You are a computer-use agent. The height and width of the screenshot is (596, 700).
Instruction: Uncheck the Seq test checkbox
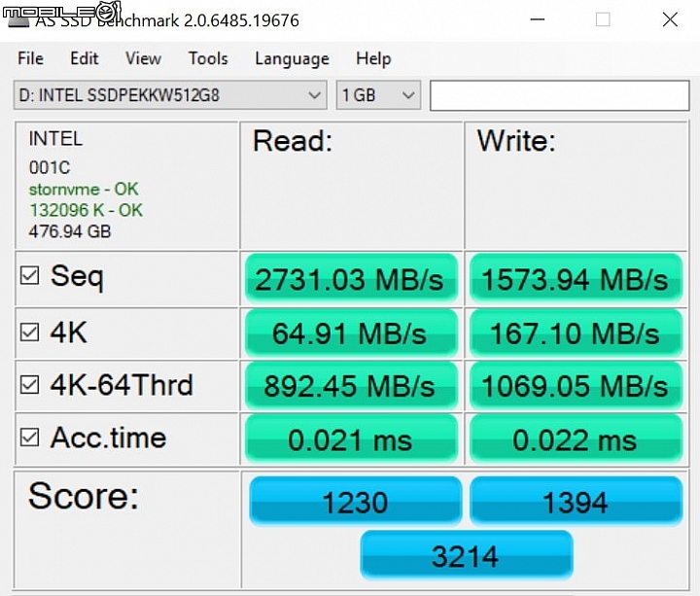(x=29, y=275)
